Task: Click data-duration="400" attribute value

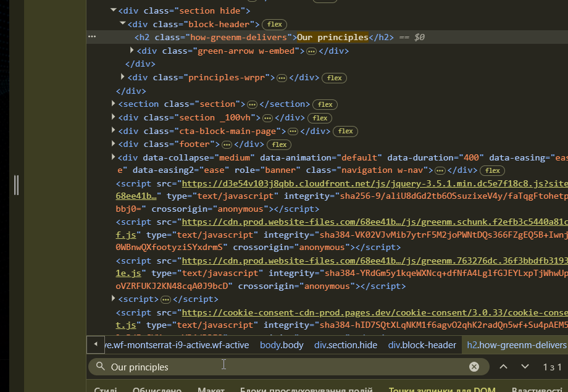Action: [471, 158]
